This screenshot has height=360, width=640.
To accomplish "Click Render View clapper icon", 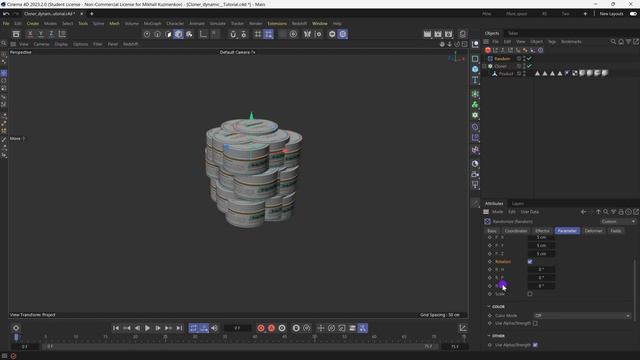I will pos(427,34).
